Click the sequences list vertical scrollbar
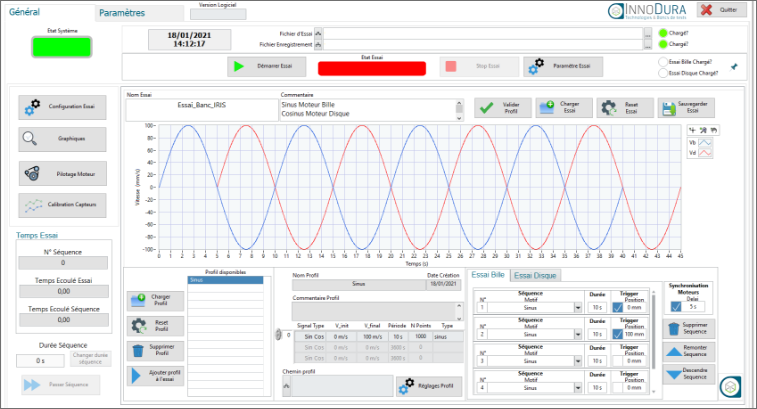The image size is (757, 409). coord(654,341)
